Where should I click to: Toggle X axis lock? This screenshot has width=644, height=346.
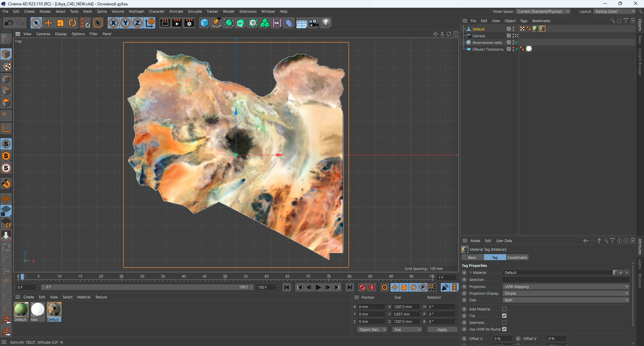pos(113,23)
